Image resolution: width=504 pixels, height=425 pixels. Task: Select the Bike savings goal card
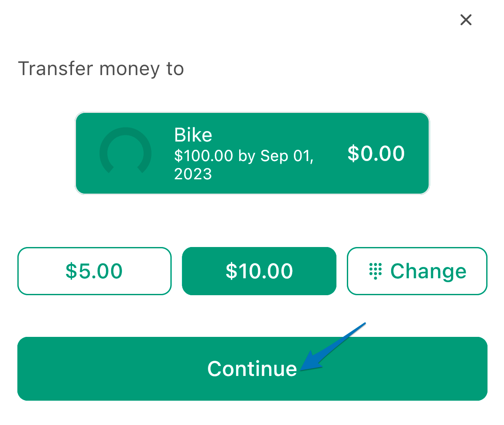click(252, 153)
